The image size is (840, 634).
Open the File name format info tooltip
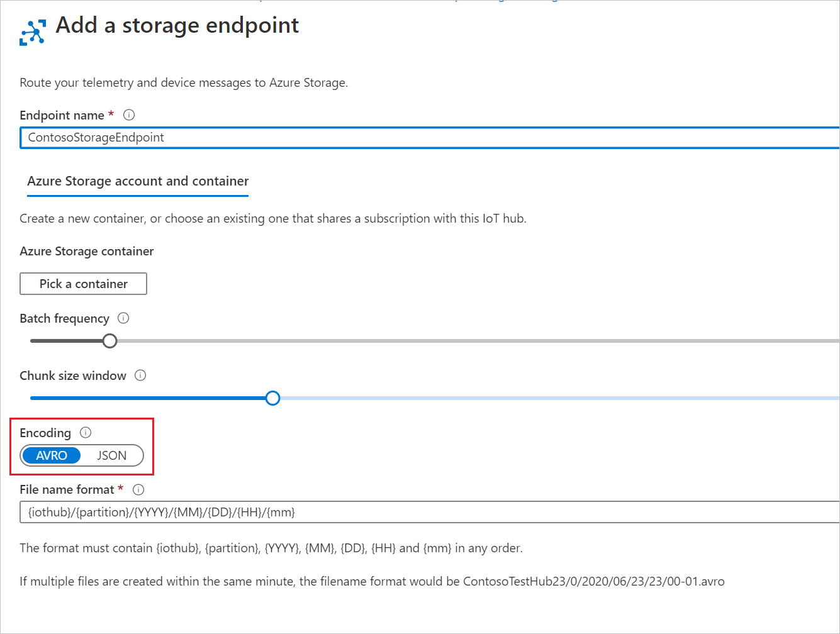(x=137, y=489)
